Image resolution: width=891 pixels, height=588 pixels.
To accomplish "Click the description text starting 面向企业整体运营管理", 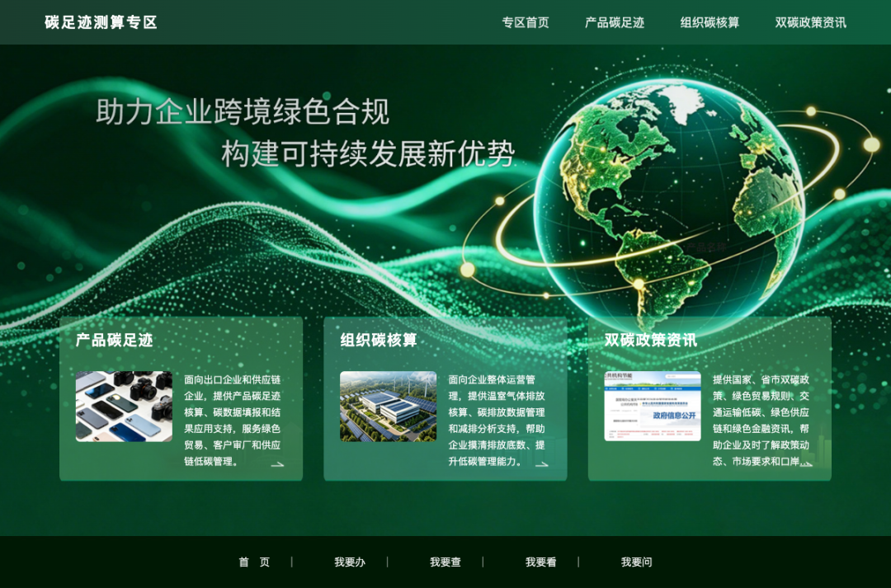I will tap(497, 421).
